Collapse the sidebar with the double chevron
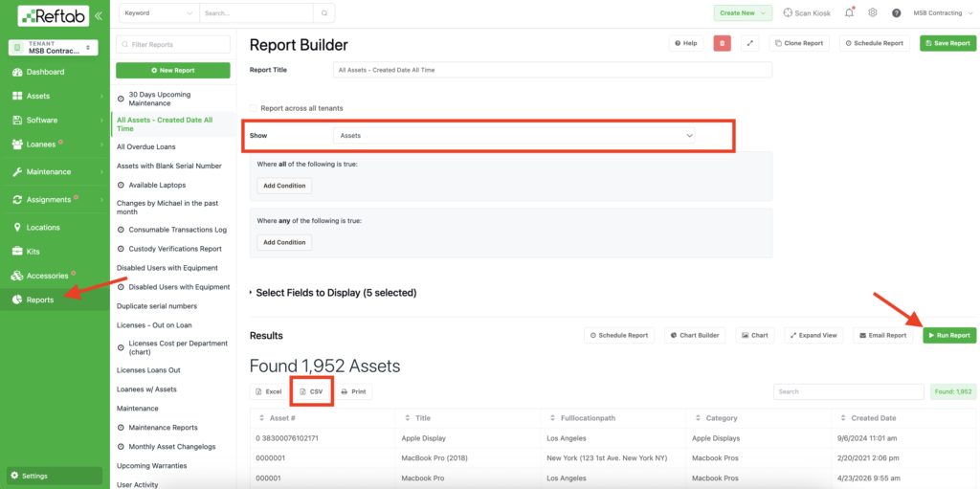This screenshot has height=489, width=980. (99, 15)
